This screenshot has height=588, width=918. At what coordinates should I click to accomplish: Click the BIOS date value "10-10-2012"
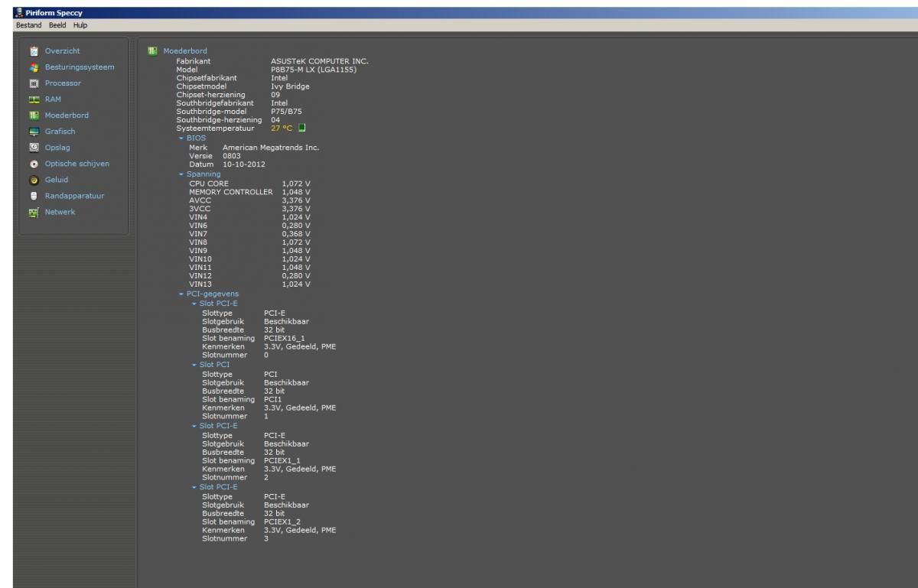coord(243,164)
